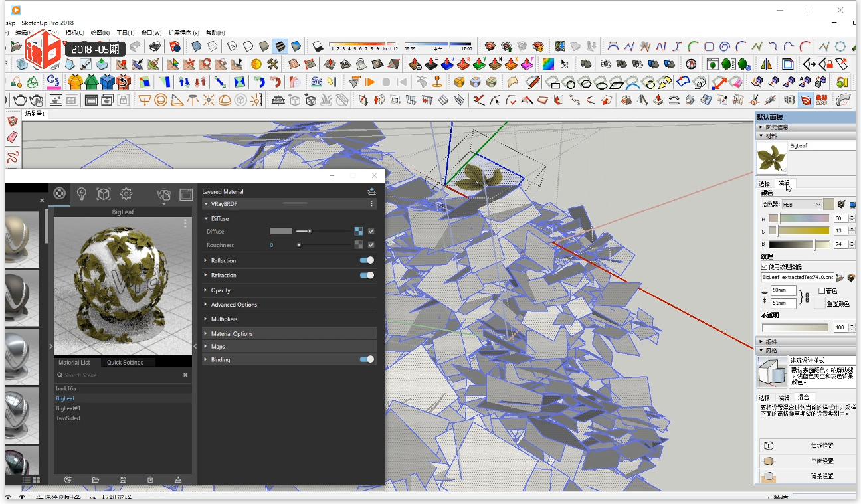Turn off the Reflection switch
Screen dimensions: 861x504
[367, 260]
